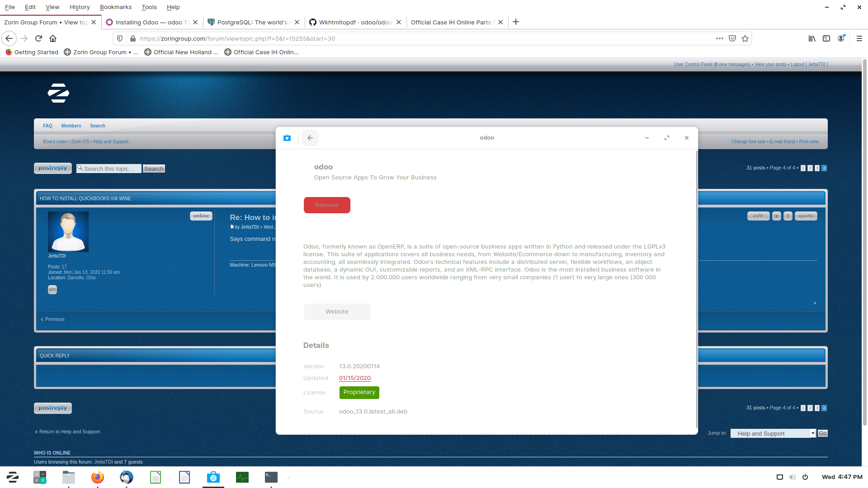868x488 pixels.
Task: Open Firefox home page
Action: tap(53, 38)
